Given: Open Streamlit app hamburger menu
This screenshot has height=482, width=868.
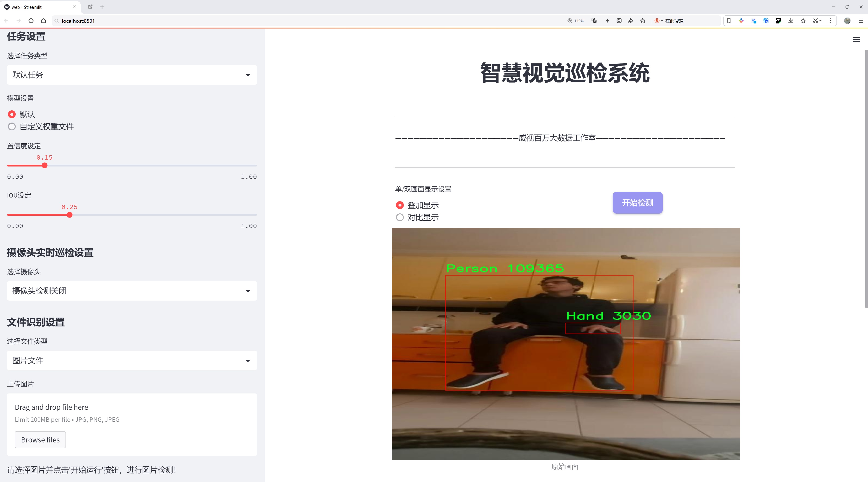Looking at the screenshot, I should pyautogui.click(x=856, y=40).
